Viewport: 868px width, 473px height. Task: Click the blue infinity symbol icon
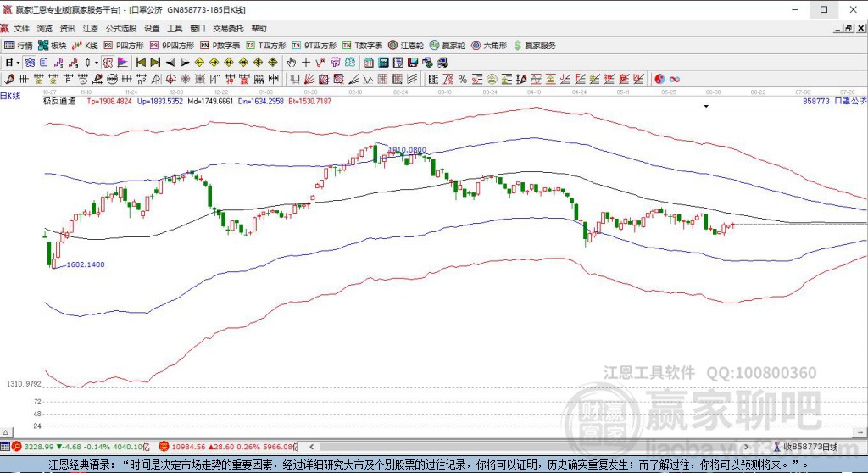[x=675, y=79]
